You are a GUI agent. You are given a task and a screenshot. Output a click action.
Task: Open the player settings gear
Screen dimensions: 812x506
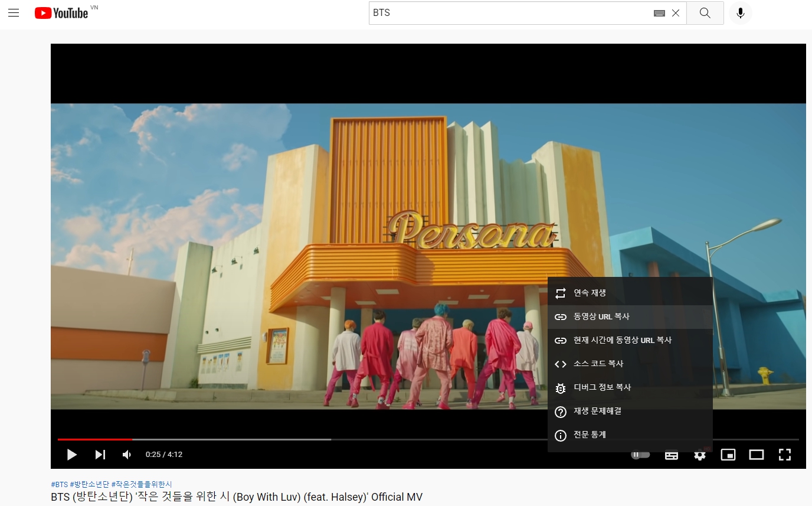700,455
